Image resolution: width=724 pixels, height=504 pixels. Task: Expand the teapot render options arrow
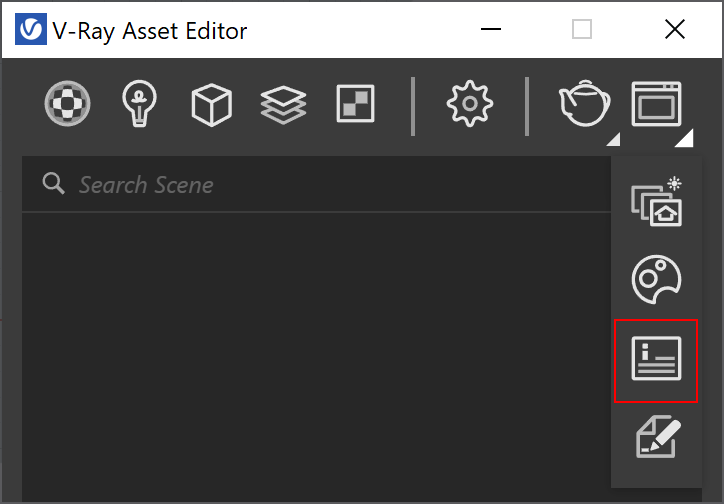[x=614, y=139]
